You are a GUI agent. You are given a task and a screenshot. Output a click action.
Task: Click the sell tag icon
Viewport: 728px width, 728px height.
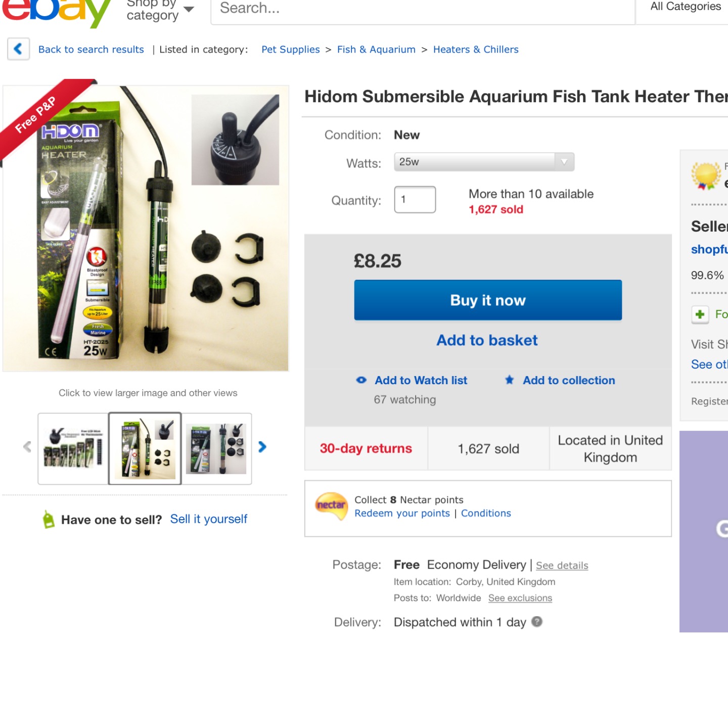click(49, 519)
